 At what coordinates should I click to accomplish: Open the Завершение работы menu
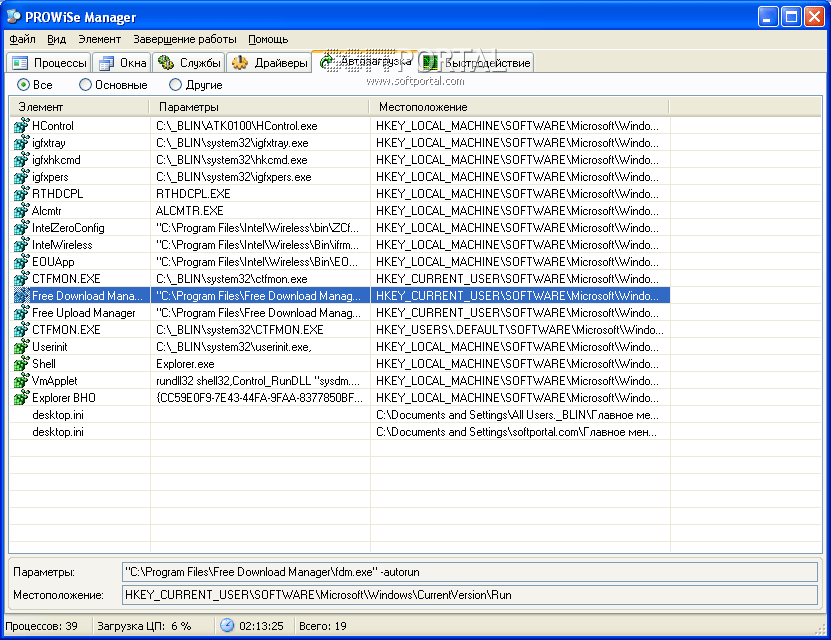pyautogui.click(x=184, y=39)
